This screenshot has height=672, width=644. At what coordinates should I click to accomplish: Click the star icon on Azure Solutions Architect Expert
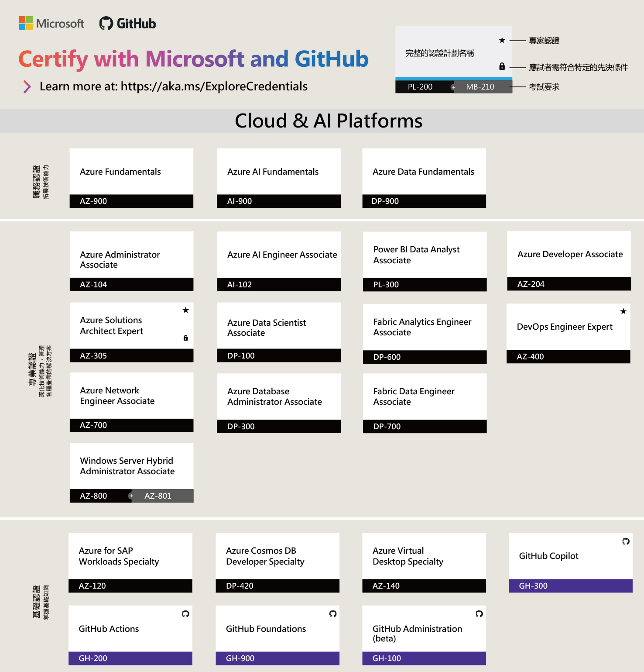tap(186, 310)
